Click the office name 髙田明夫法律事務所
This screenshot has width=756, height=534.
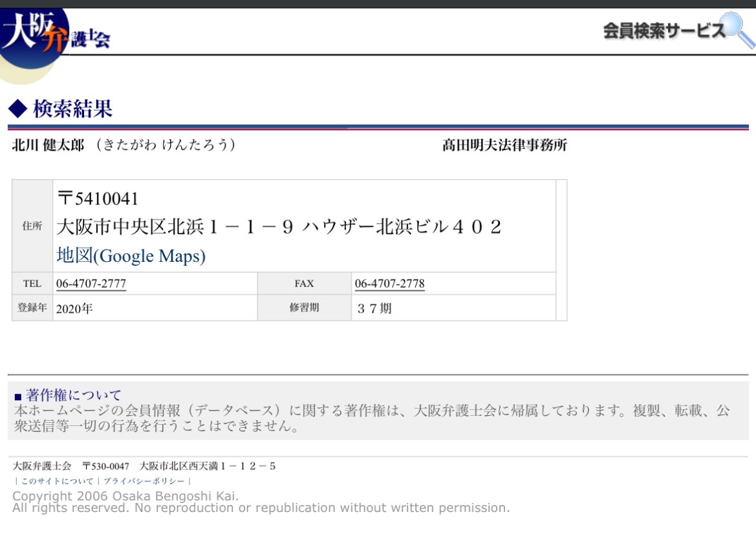pyautogui.click(x=504, y=145)
